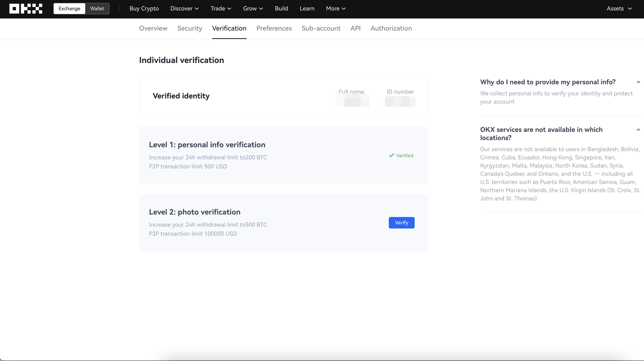Switch to the Wallet mode

click(97, 8)
